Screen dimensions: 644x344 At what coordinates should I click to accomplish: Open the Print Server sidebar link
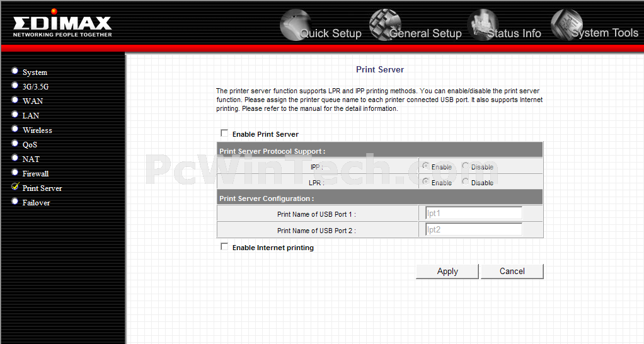pyautogui.click(x=42, y=188)
